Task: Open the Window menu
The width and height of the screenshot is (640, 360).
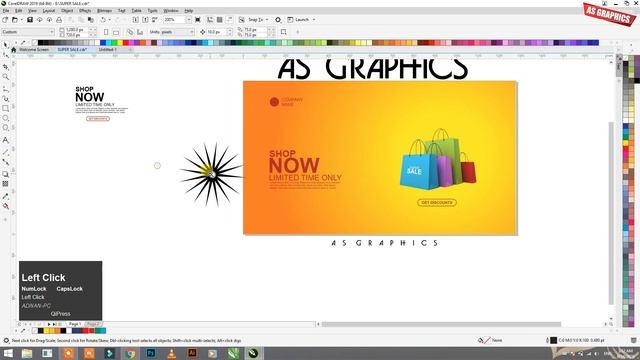Action: click(x=171, y=11)
